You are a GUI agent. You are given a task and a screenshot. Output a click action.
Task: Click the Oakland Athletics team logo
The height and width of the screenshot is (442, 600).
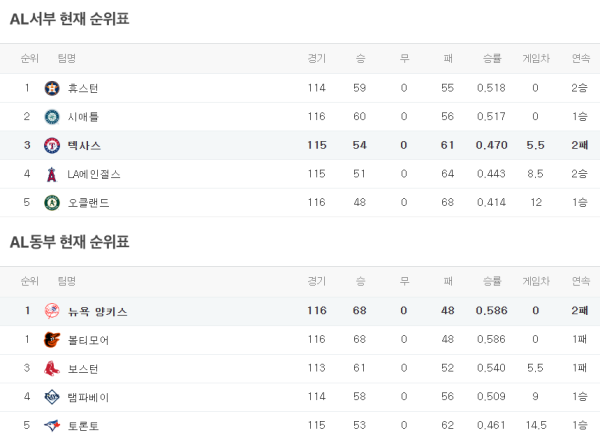[52, 203]
